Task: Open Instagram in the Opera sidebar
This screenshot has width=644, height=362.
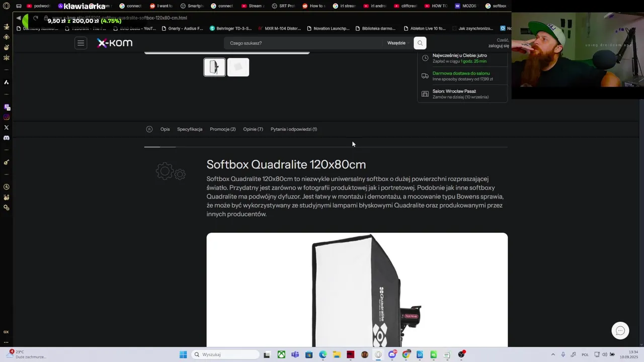Action: point(7,117)
